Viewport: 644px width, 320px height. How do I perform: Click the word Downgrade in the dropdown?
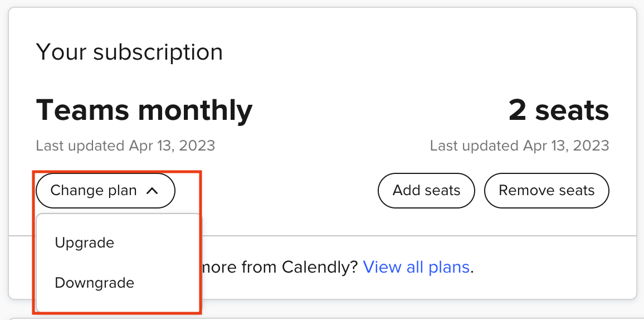tap(95, 283)
